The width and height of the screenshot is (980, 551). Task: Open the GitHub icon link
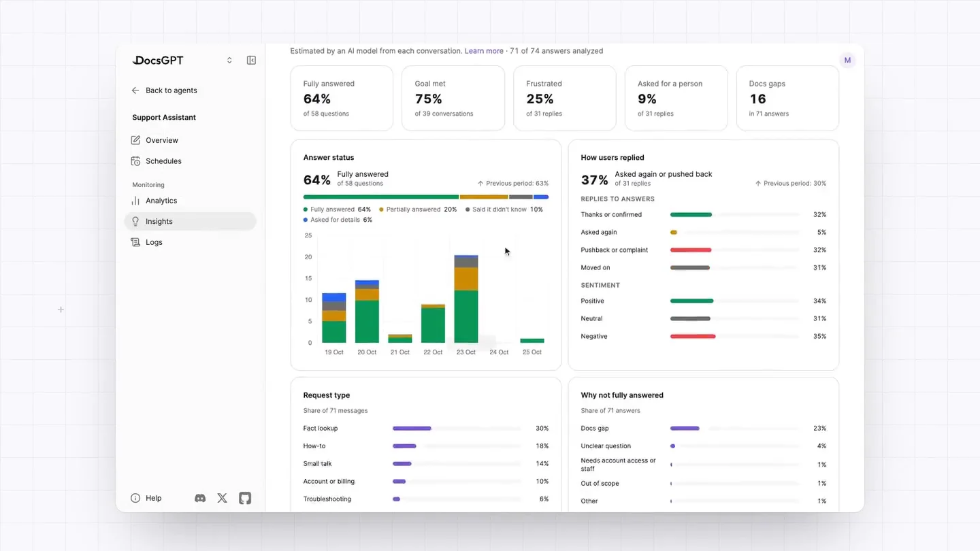pos(245,498)
